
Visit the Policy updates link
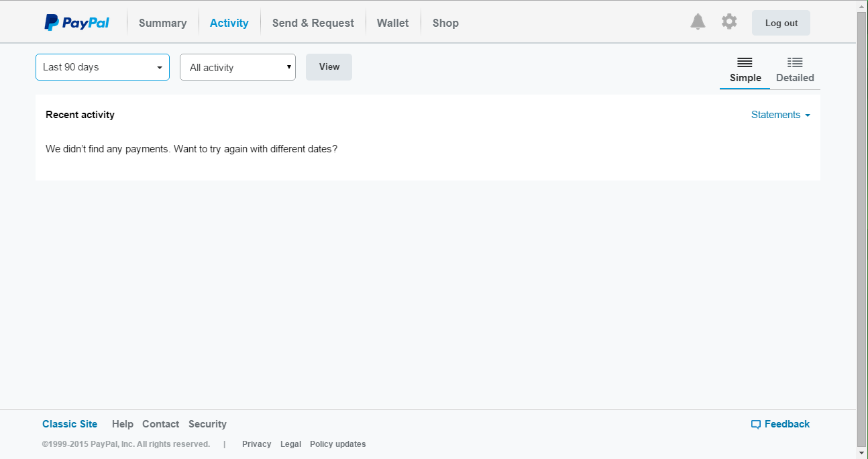[x=337, y=444]
